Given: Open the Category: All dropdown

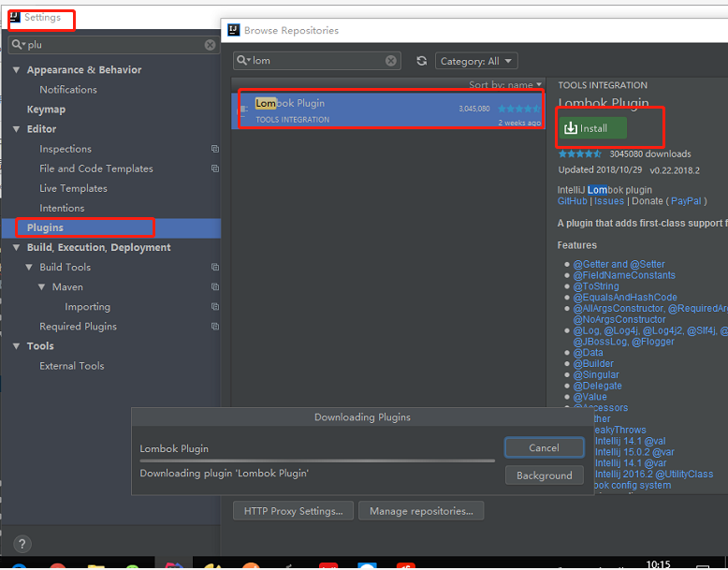Looking at the screenshot, I should [476, 61].
